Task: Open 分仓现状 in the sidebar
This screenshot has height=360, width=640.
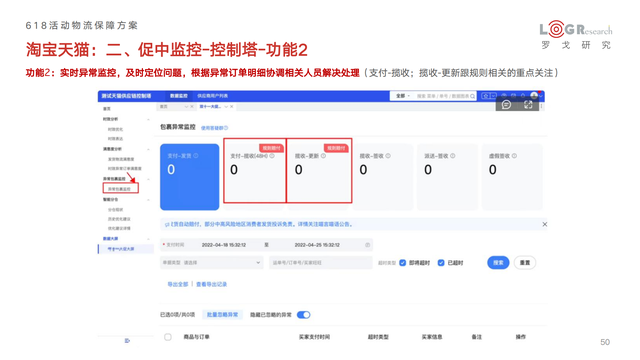Action: pos(115,210)
